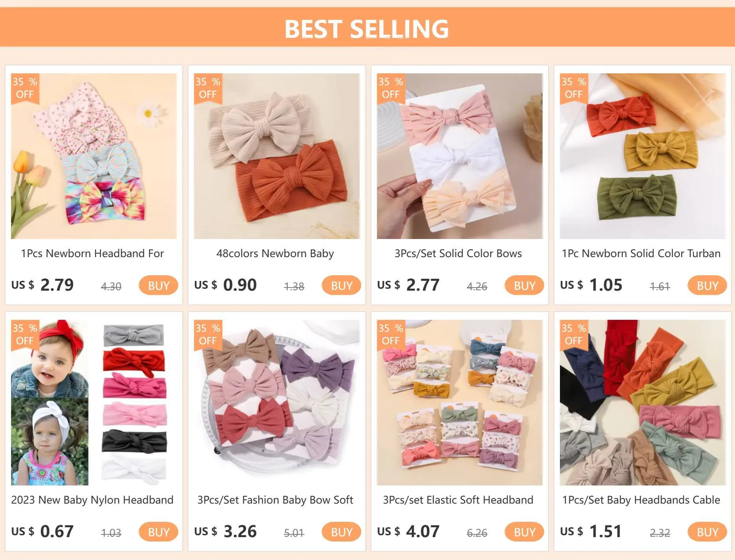Click BUY button for 48colors Newborn Baby
Viewport: 735px width, 560px height.
341,286
